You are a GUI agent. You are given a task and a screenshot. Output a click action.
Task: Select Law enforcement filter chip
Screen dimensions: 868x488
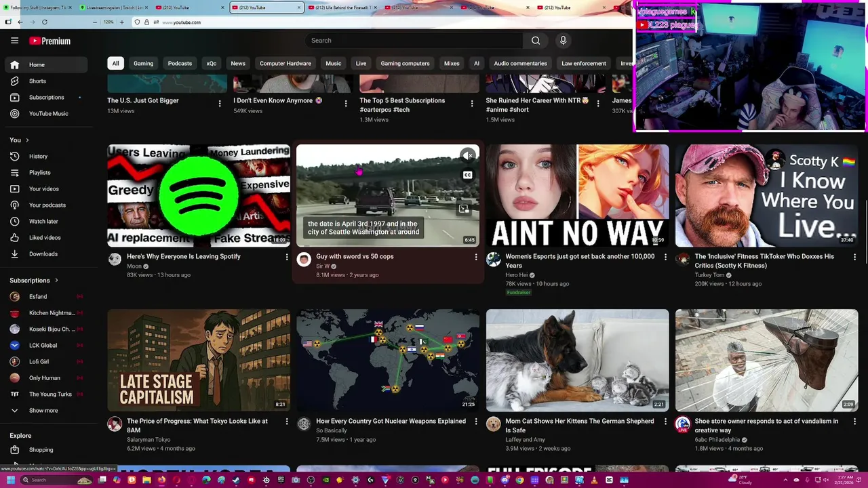click(x=584, y=63)
